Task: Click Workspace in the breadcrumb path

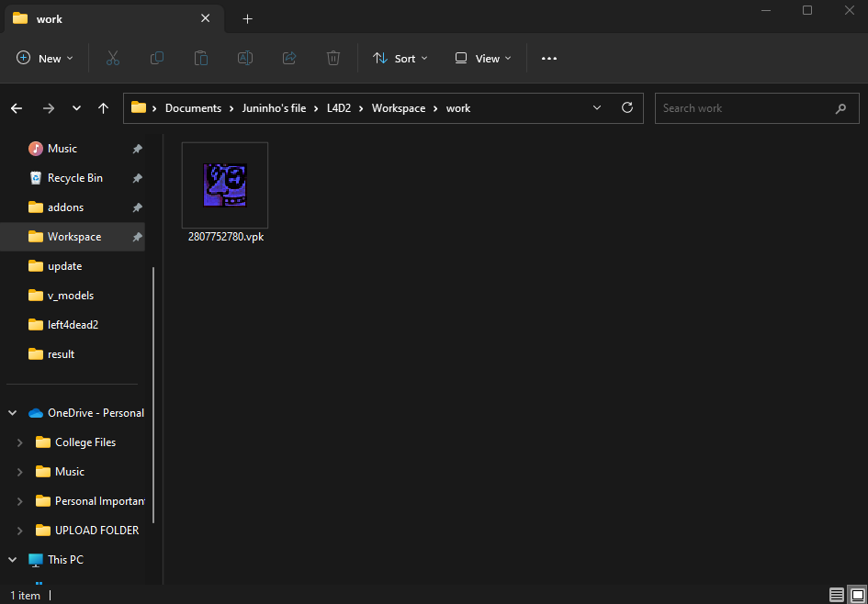Action: point(399,108)
